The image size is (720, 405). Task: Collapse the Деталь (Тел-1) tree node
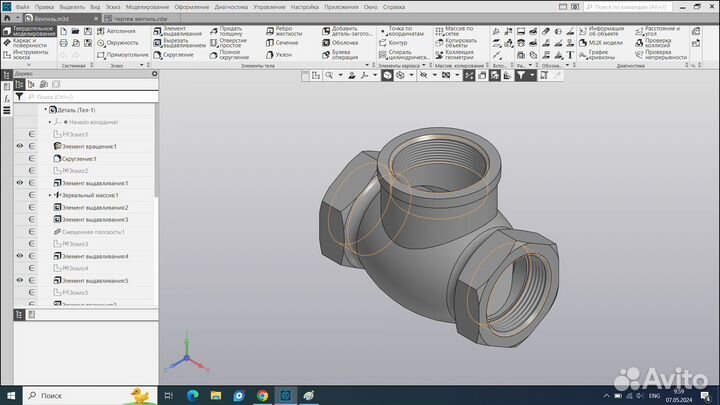point(46,110)
